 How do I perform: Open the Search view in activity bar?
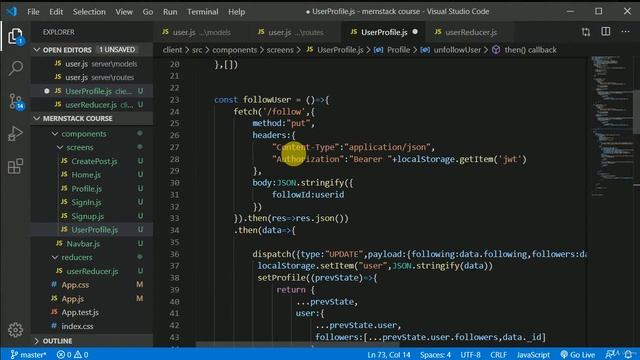(x=16, y=68)
